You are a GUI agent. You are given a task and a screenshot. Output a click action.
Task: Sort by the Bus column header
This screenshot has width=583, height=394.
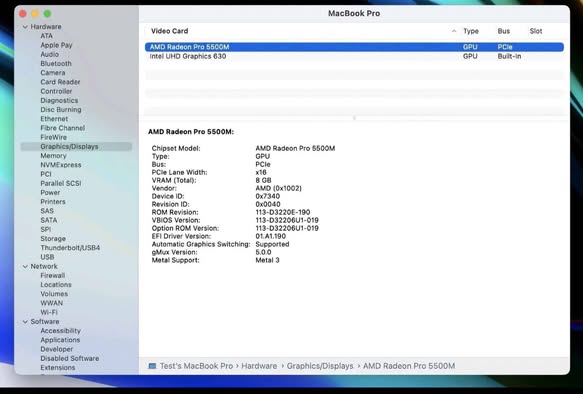[503, 31]
